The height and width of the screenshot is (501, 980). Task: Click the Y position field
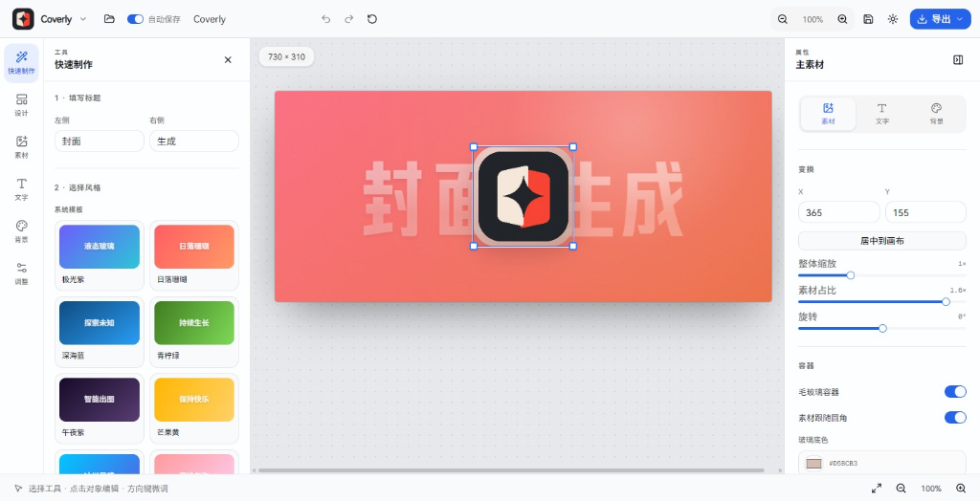[925, 212]
